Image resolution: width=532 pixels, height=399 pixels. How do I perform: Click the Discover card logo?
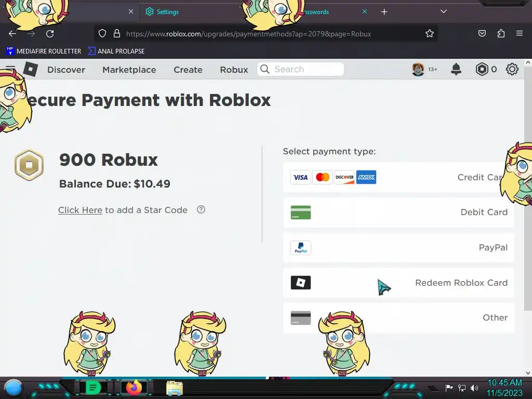click(x=344, y=177)
